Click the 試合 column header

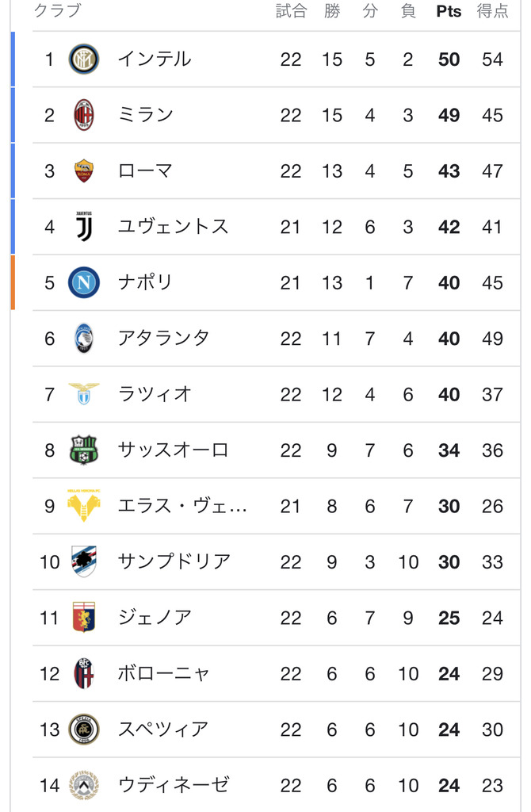click(291, 11)
